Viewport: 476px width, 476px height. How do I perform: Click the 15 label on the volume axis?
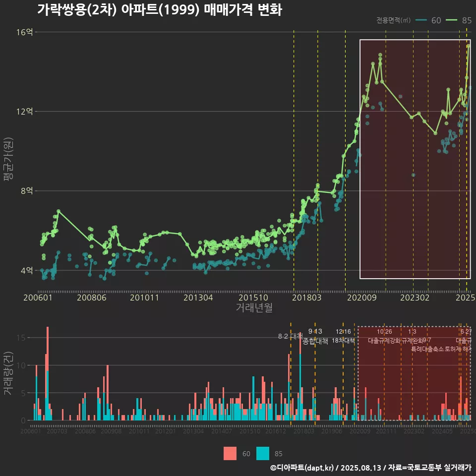[x=21, y=338]
